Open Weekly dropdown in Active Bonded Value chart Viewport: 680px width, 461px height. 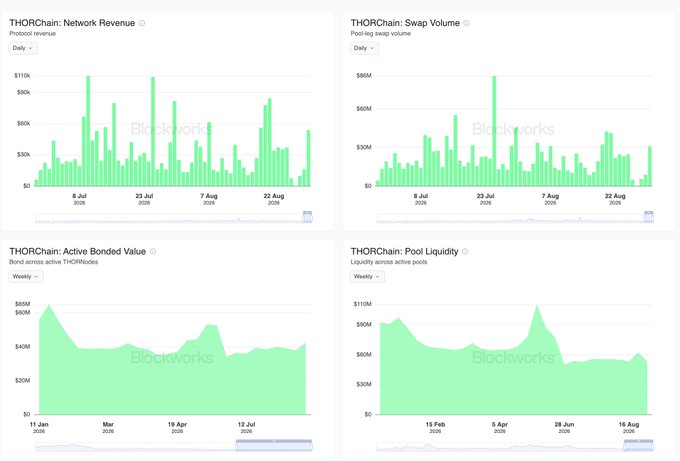point(26,276)
